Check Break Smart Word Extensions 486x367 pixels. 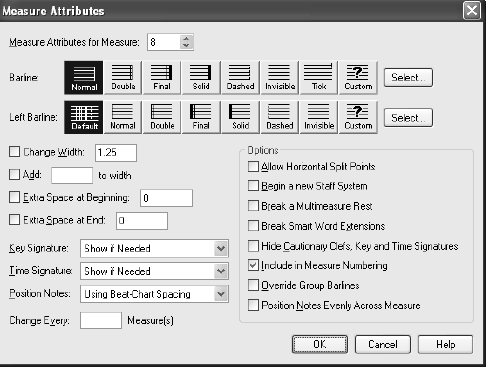[x=253, y=226]
